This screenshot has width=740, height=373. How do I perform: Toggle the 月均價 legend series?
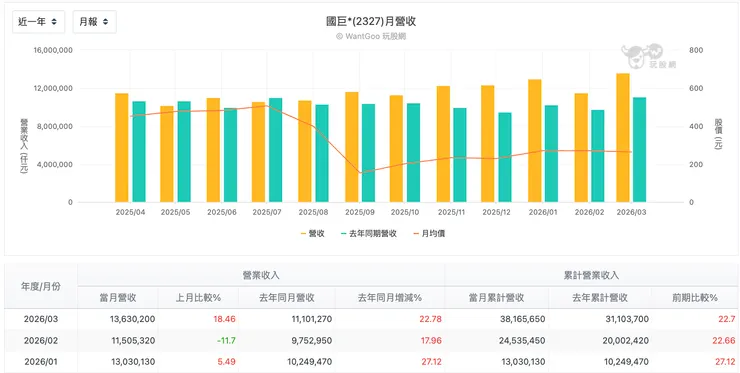(429, 234)
